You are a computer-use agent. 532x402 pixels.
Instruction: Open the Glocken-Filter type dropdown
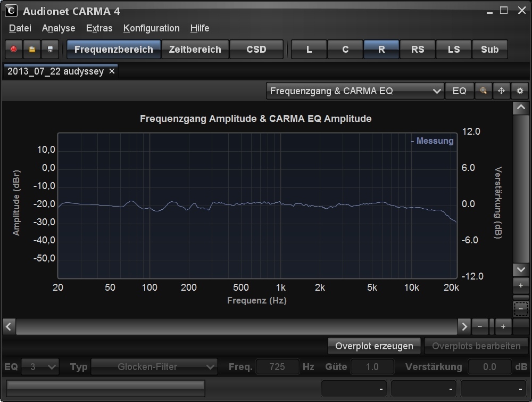(154, 367)
